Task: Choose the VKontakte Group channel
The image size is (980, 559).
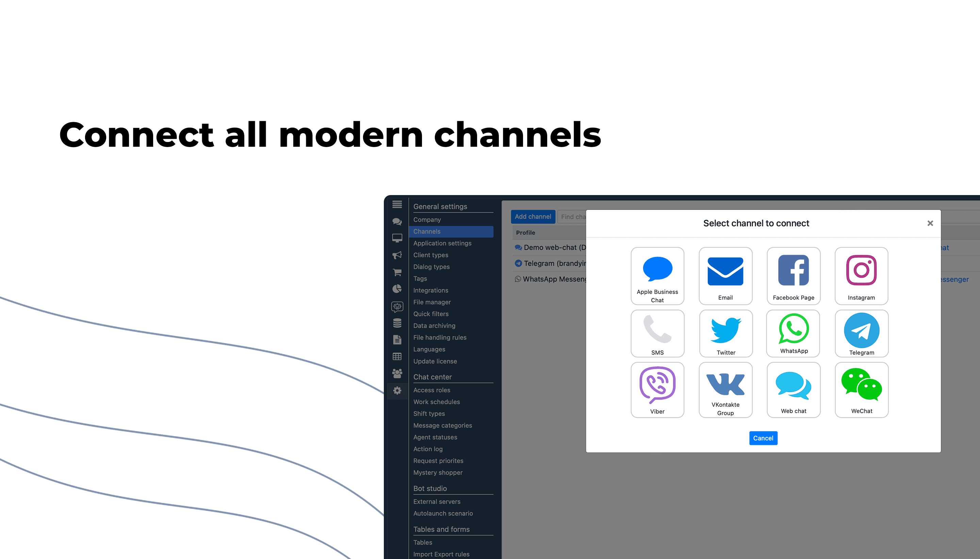Action: (x=725, y=390)
